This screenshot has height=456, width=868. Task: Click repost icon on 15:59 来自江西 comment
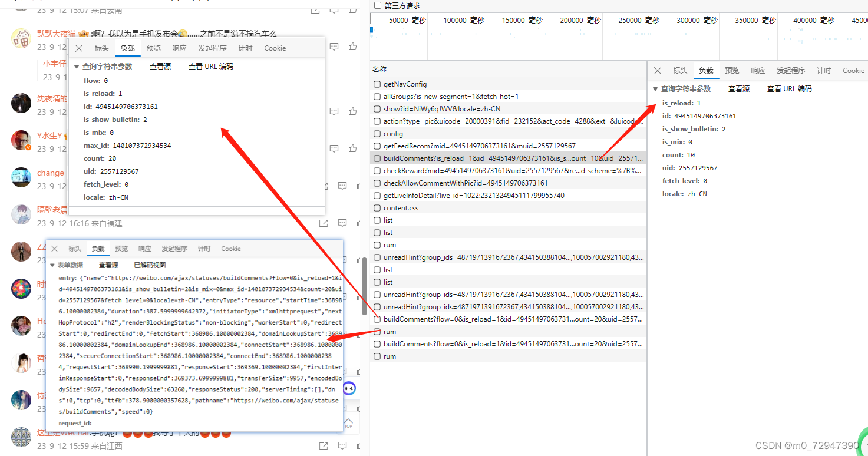coord(324,445)
